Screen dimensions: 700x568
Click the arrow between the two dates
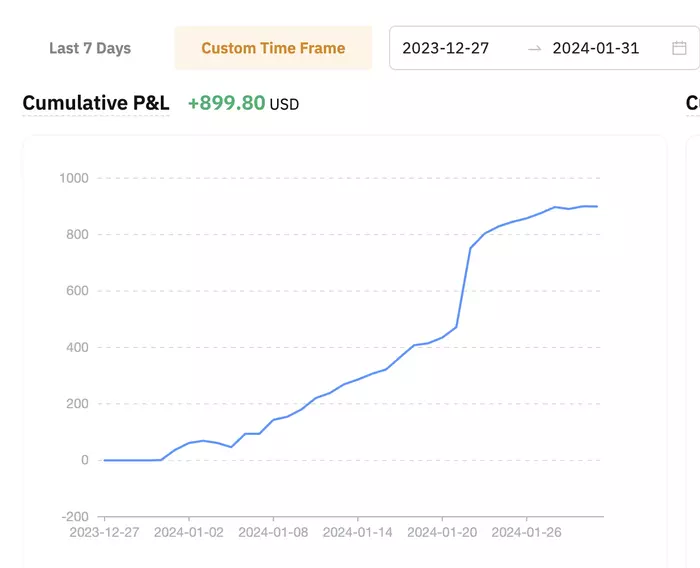[534, 48]
